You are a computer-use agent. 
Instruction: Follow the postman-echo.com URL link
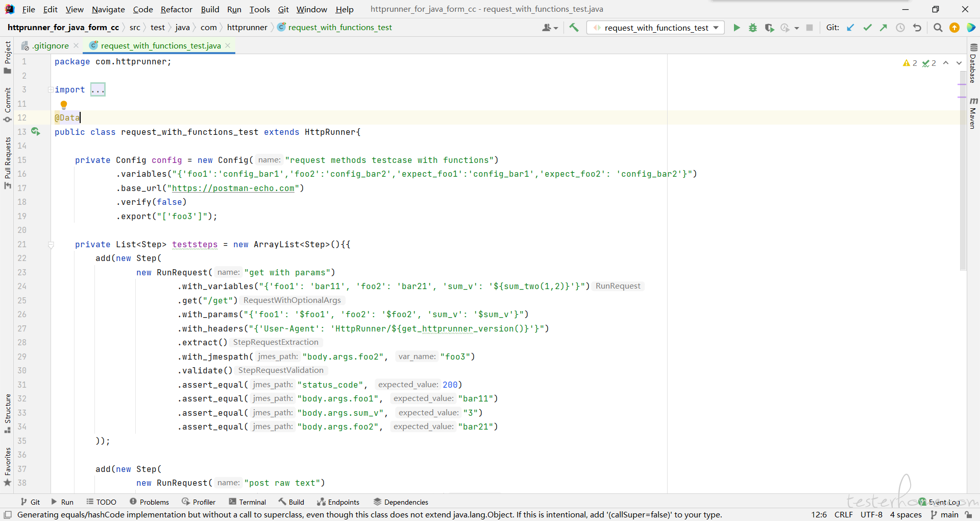click(x=233, y=188)
